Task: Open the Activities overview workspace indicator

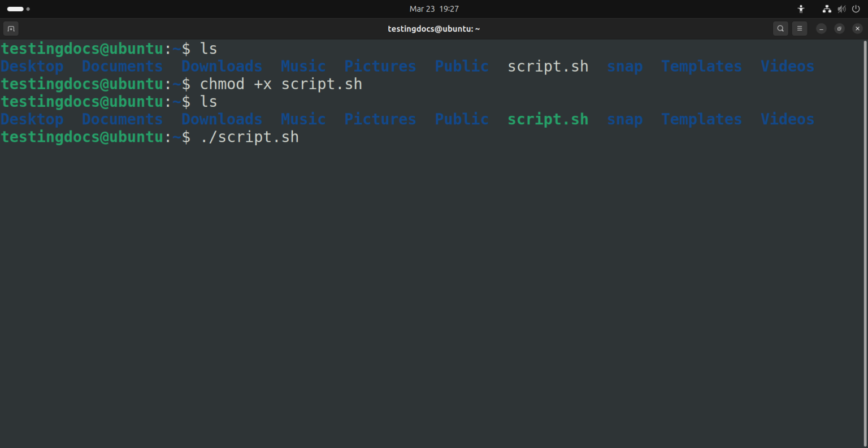Action: click(x=18, y=9)
